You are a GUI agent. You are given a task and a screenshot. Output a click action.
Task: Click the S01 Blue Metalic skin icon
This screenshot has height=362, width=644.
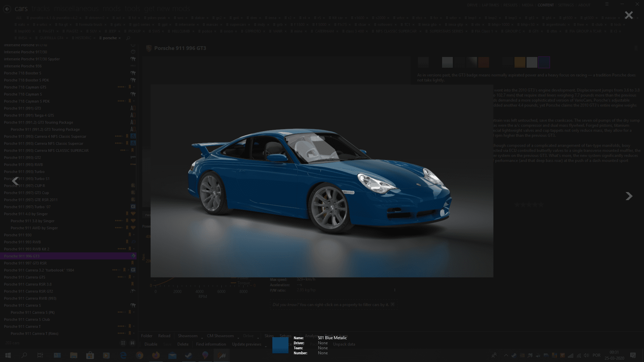pos(280,345)
